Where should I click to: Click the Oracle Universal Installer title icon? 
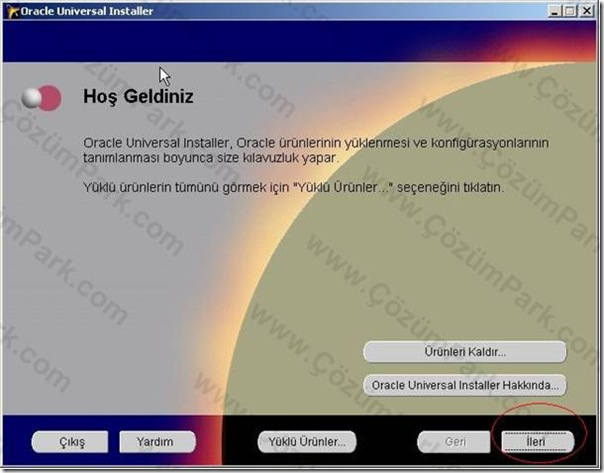click(x=12, y=11)
